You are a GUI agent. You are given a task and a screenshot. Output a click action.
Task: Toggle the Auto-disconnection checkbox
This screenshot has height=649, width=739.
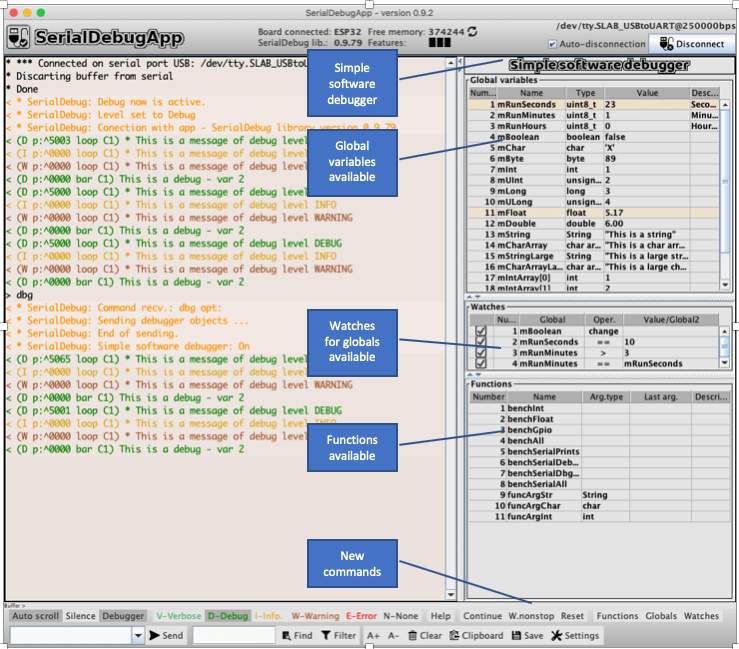coord(553,44)
